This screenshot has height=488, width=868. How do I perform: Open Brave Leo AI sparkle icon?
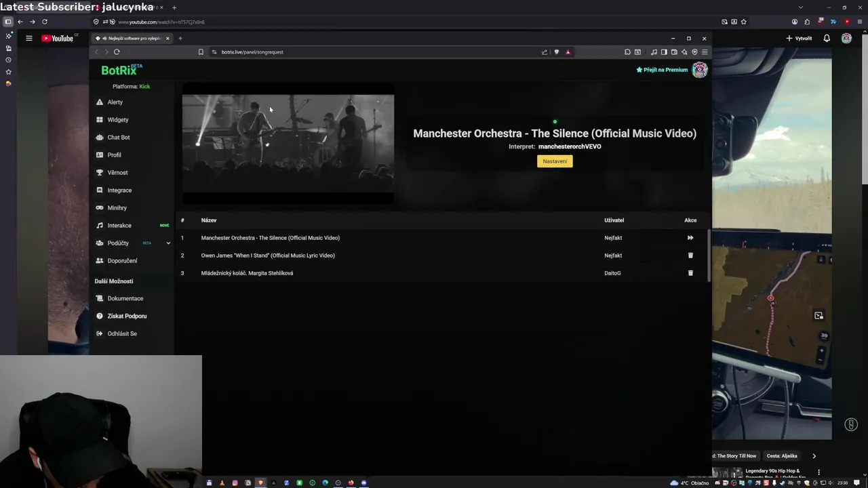[x=684, y=52]
